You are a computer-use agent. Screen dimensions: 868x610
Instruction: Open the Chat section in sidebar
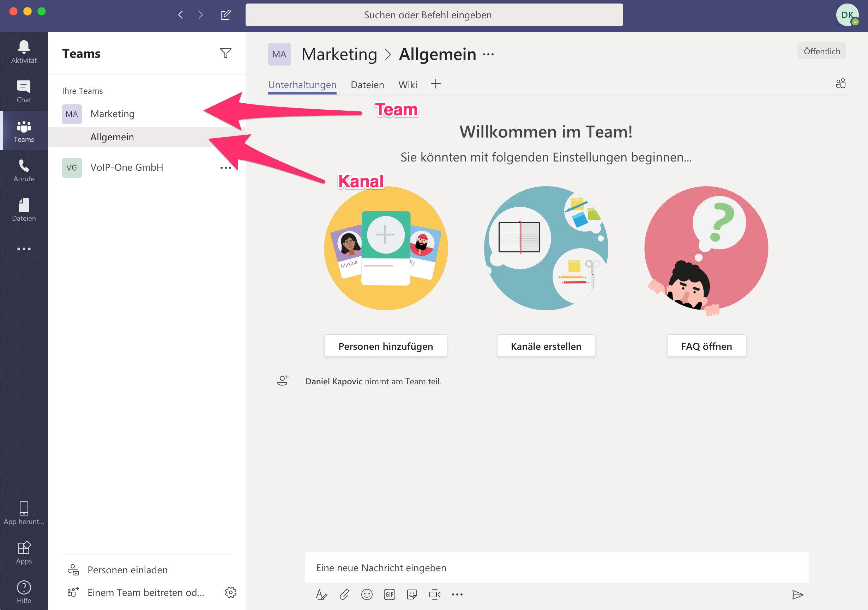pyautogui.click(x=24, y=91)
